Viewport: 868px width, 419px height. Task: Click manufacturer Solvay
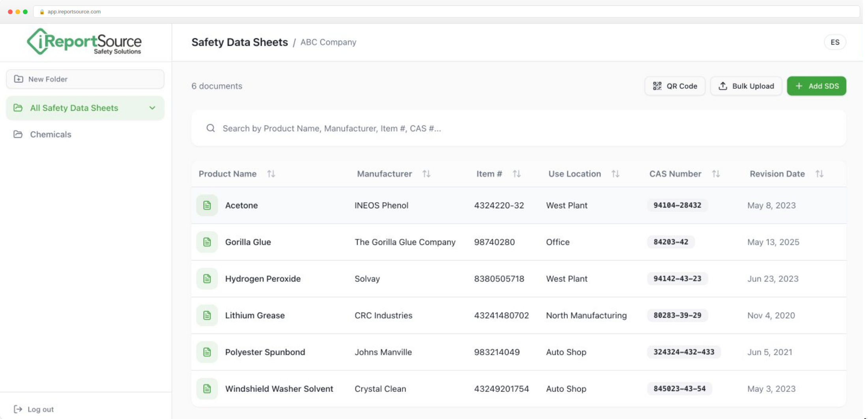tap(367, 279)
